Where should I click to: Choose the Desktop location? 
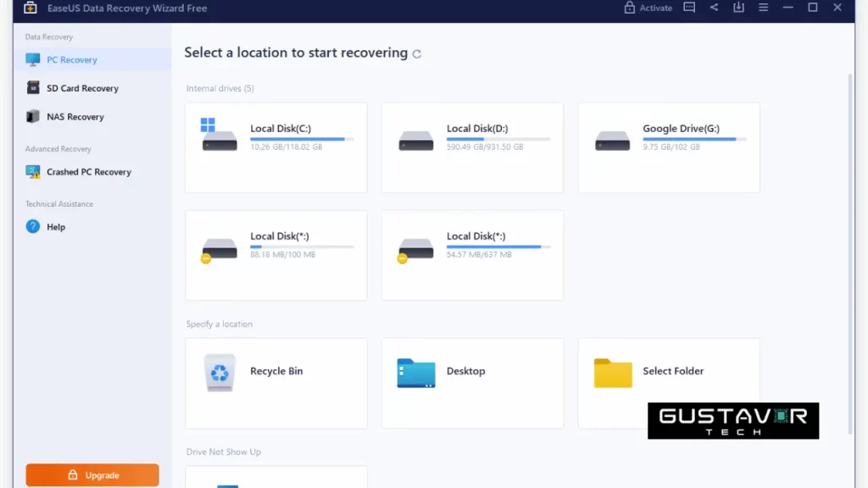pos(472,384)
